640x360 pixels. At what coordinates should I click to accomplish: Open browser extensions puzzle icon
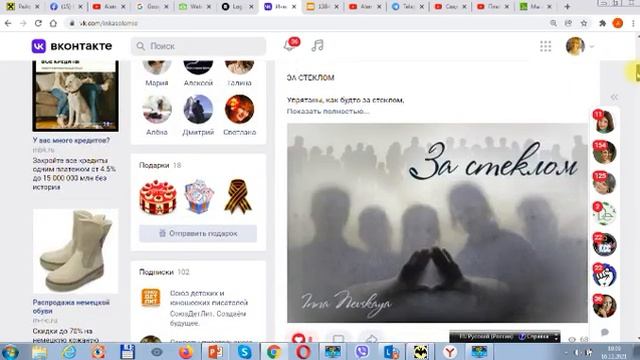[602, 23]
